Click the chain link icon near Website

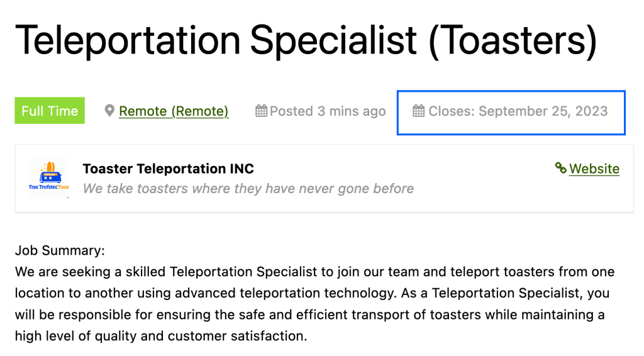pyautogui.click(x=560, y=167)
